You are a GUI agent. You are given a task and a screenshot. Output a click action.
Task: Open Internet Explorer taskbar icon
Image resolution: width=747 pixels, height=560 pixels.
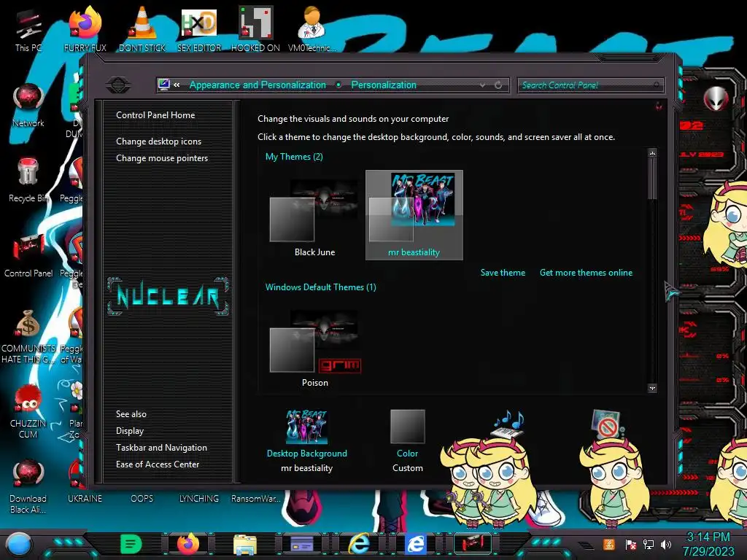pyautogui.click(x=359, y=544)
